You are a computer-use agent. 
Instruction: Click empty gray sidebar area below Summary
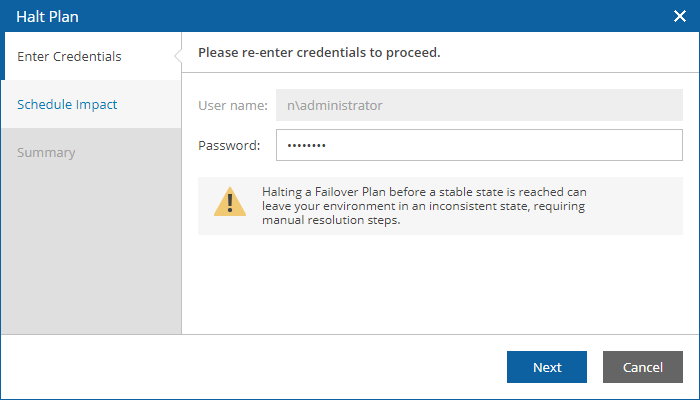(92, 254)
